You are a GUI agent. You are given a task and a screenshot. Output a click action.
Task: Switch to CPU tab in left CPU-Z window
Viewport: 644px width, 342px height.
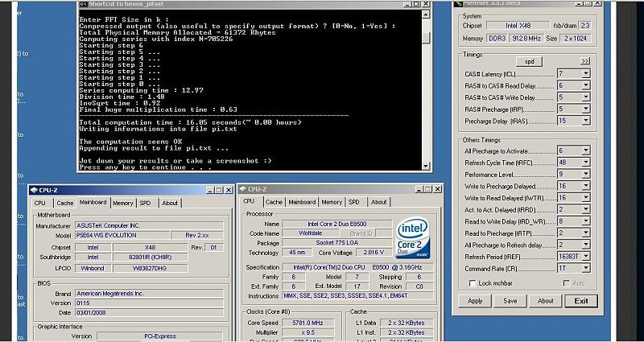(x=39, y=203)
